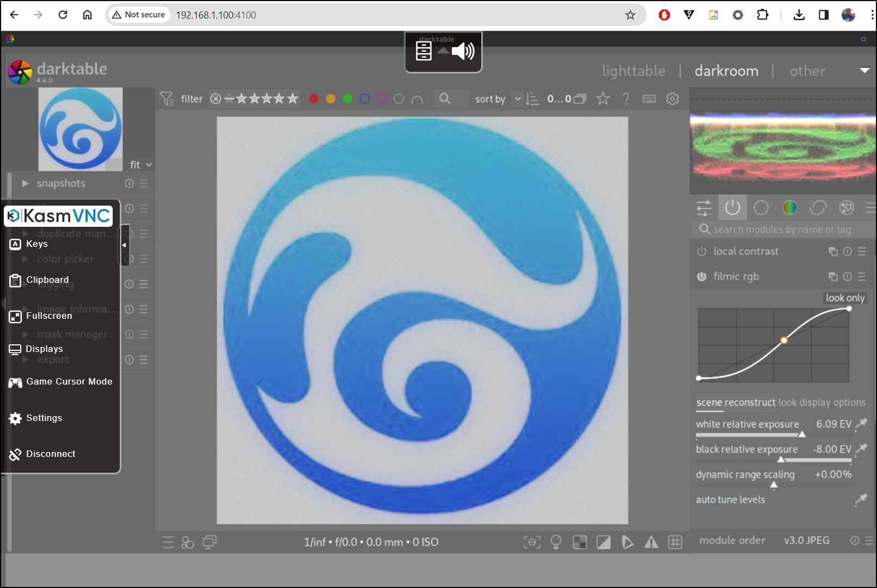Filter by blue color label

click(365, 98)
